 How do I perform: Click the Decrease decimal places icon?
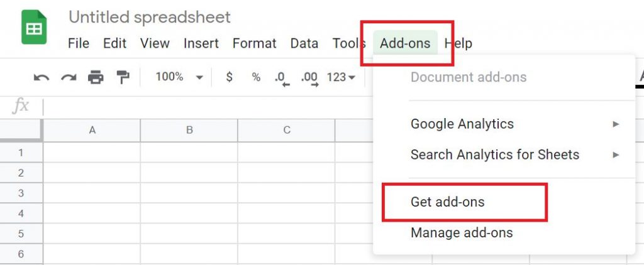(x=282, y=78)
